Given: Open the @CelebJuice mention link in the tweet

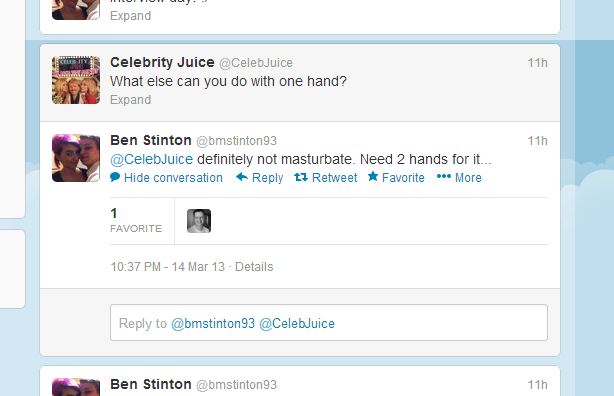Looking at the screenshot, I should (x=152, y=159).
